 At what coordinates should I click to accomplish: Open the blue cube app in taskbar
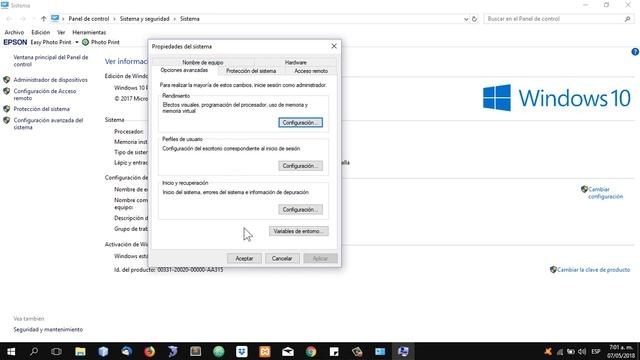pos(103,351)
